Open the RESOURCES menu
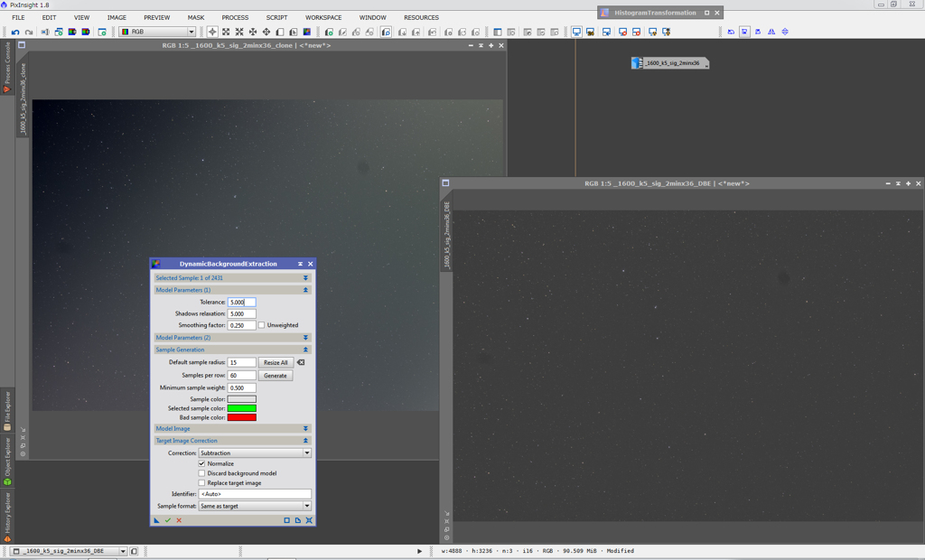The height and width of the screenshot is (560, 925). pos(421,18)
